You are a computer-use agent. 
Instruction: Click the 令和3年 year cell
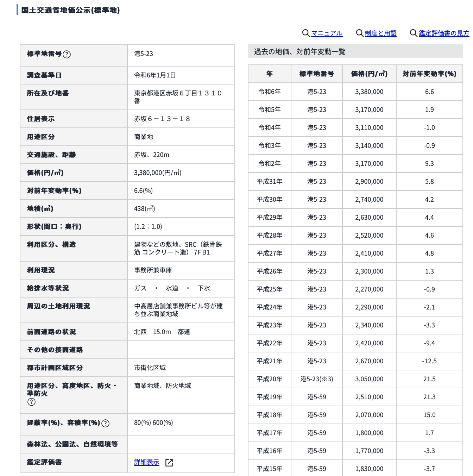[x=270, y=146]
